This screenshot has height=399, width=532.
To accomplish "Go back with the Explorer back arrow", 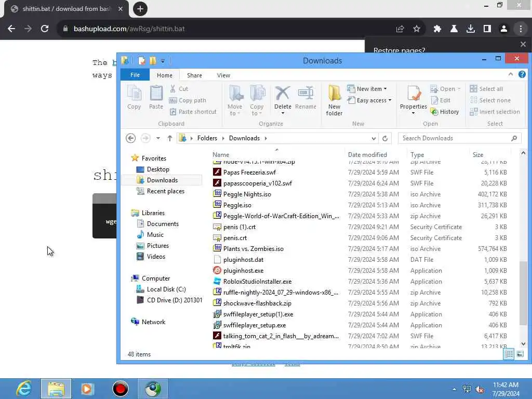I will click(x=130, y=138).
